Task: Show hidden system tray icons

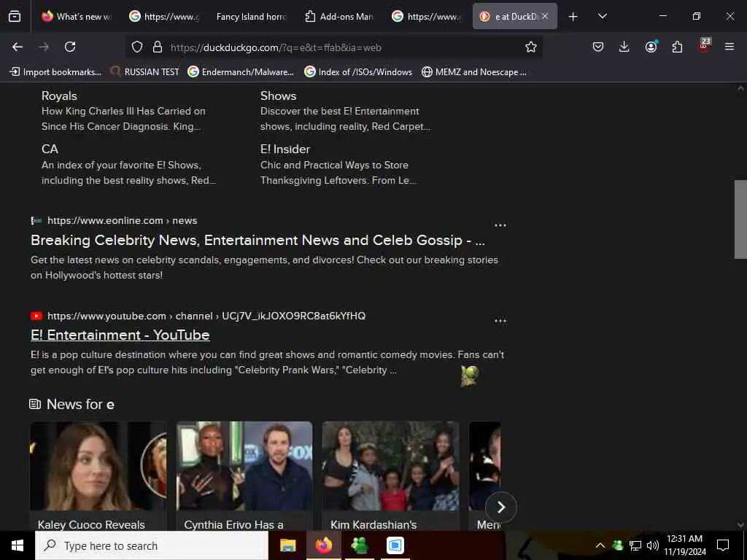Action: [600, 545]
